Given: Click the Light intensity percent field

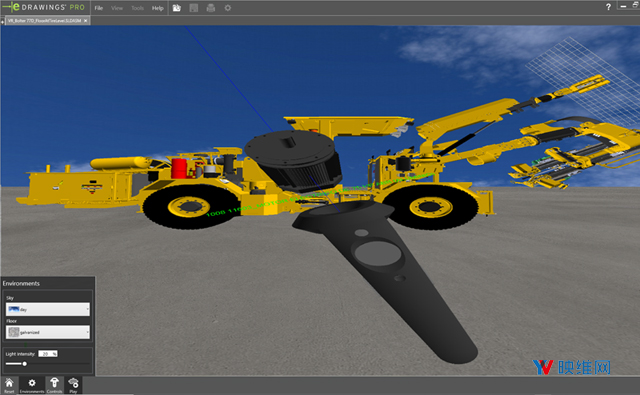Looking at the screenshot, I should pos(48,354).
